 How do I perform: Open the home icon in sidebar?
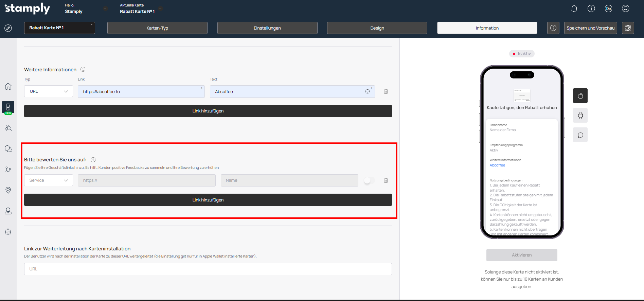8,86
